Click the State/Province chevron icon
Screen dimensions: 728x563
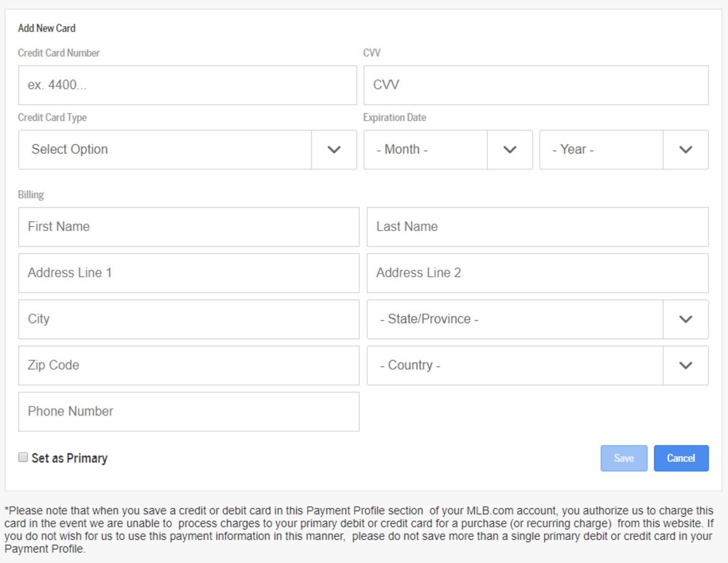coord(685,319)
